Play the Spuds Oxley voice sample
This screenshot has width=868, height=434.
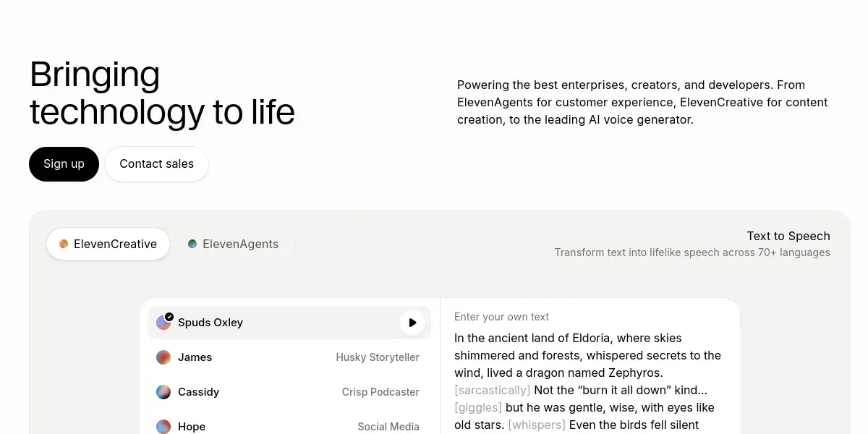[412, 323]
